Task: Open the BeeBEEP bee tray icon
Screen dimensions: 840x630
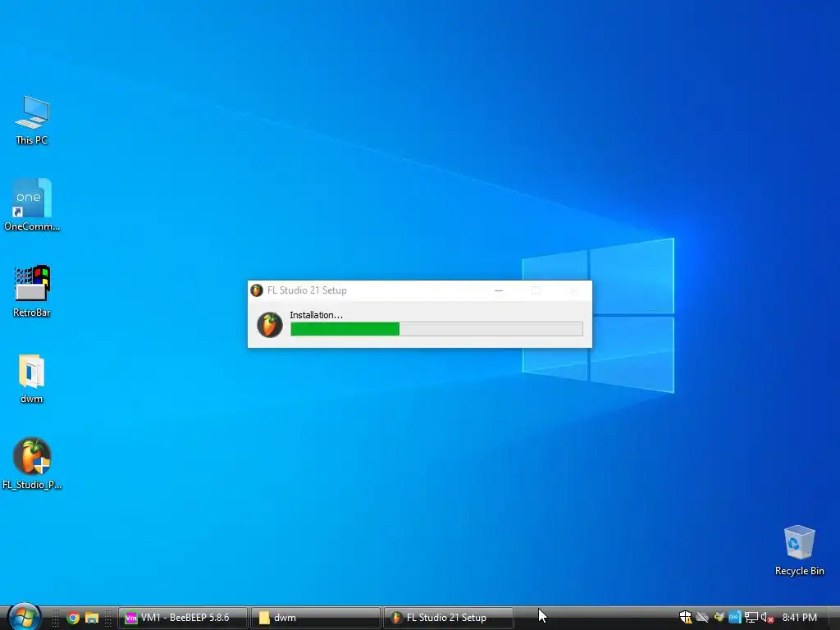Action: pyautogui.click(x=719, y=617)
